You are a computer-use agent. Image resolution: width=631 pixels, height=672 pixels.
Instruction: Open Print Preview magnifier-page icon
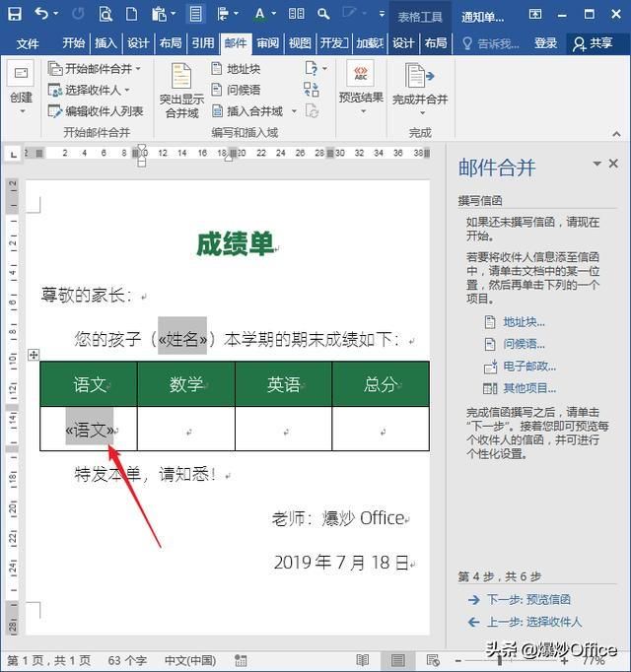[x=105, y=14]
